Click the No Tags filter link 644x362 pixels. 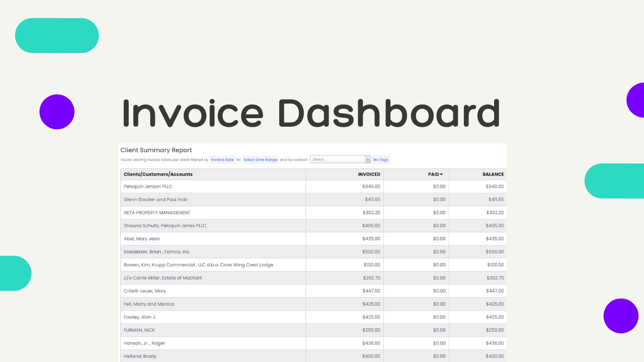click(x=380, y=159)
